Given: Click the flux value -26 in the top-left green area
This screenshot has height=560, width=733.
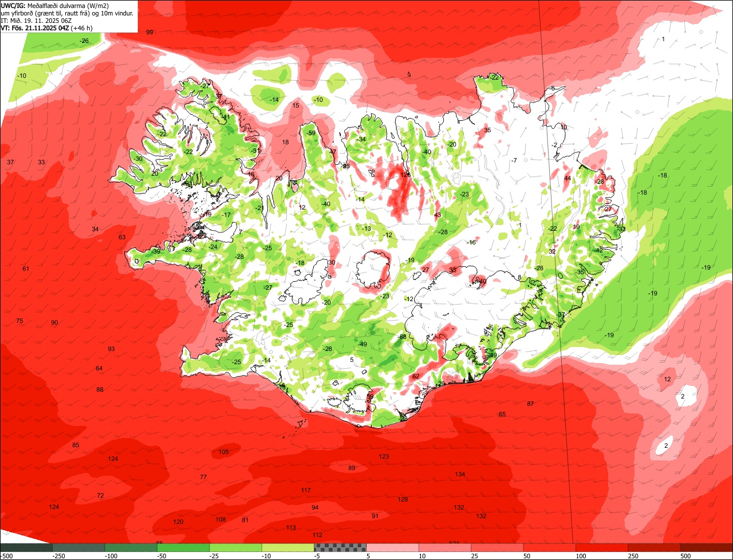Looking at the screenshot, I should [x=84, y=41].
